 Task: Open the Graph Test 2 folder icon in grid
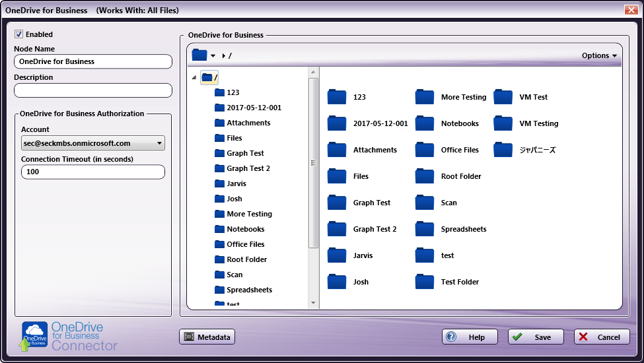tap(337, 229)
